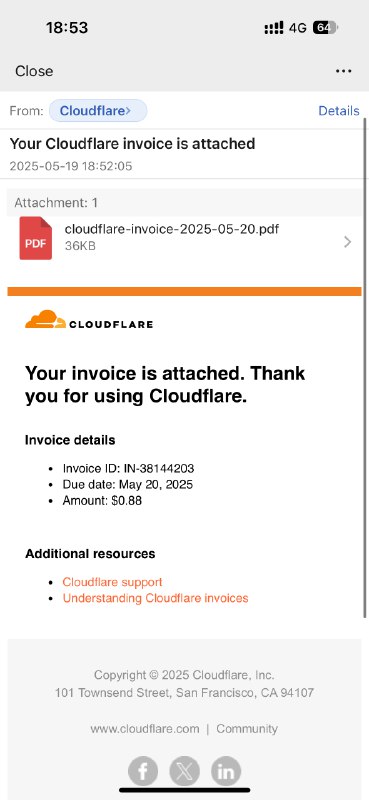The height and width of the screenshot is (800, 369).
Task: Visit www.cloudflare.com footer link
Action: click(x=145, y=729)
